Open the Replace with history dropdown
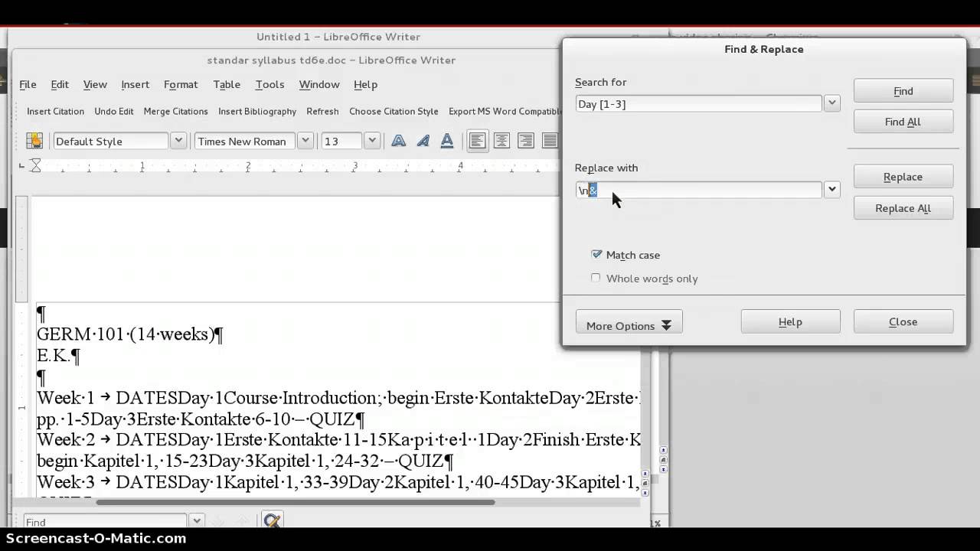 832,190
